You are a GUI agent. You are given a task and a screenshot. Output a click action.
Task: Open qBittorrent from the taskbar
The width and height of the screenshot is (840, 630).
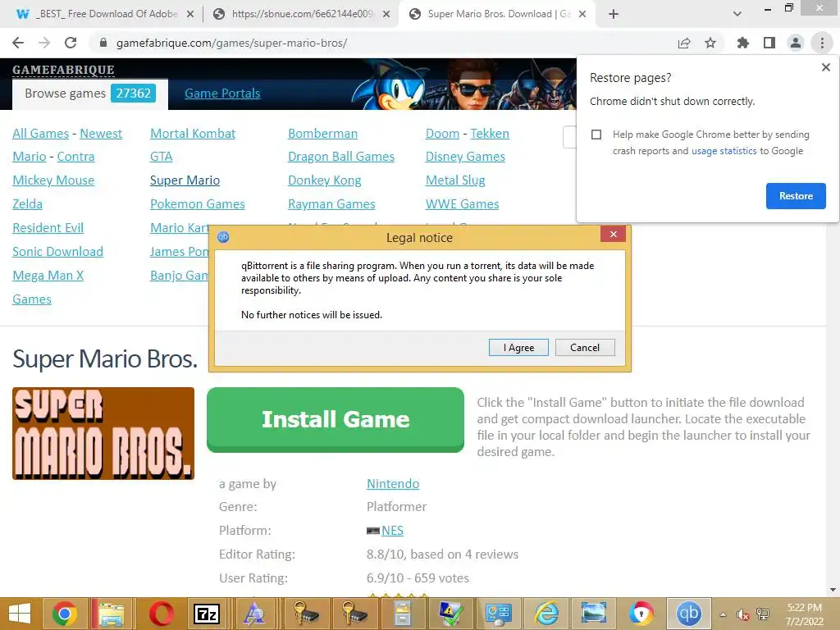[689, 614]
